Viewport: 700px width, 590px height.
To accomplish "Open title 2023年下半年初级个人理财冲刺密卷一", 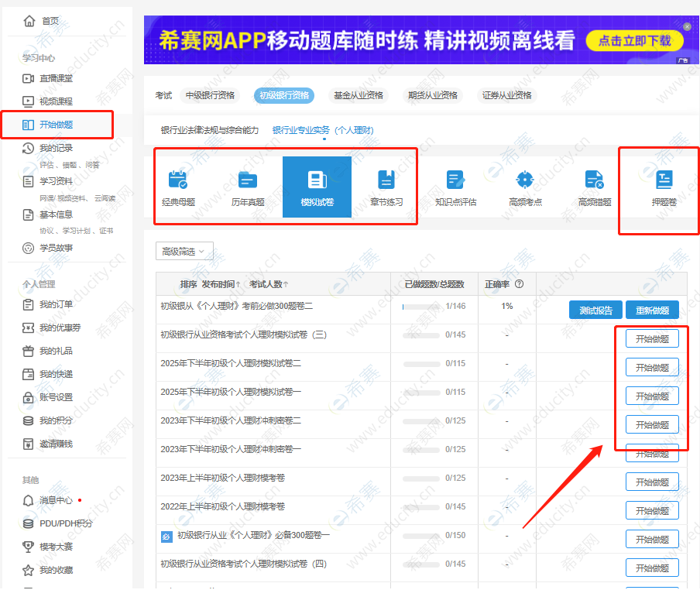I will (x=231, y=449).
